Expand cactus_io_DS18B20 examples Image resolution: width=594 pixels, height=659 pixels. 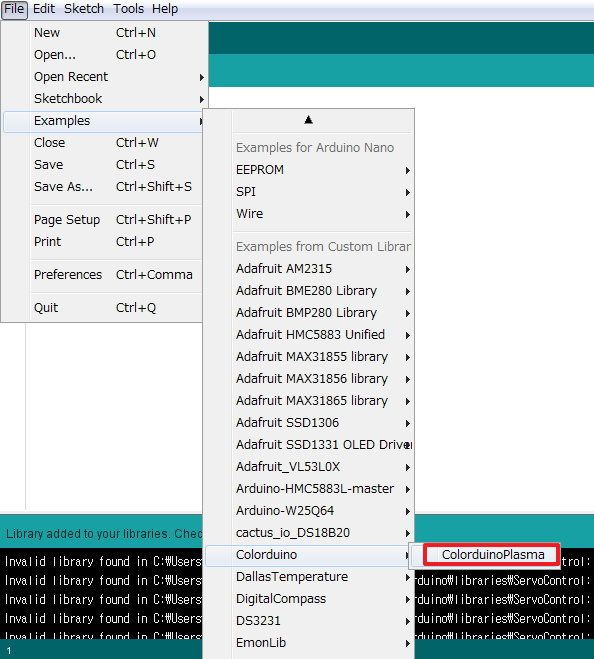[x=309, y=533]
